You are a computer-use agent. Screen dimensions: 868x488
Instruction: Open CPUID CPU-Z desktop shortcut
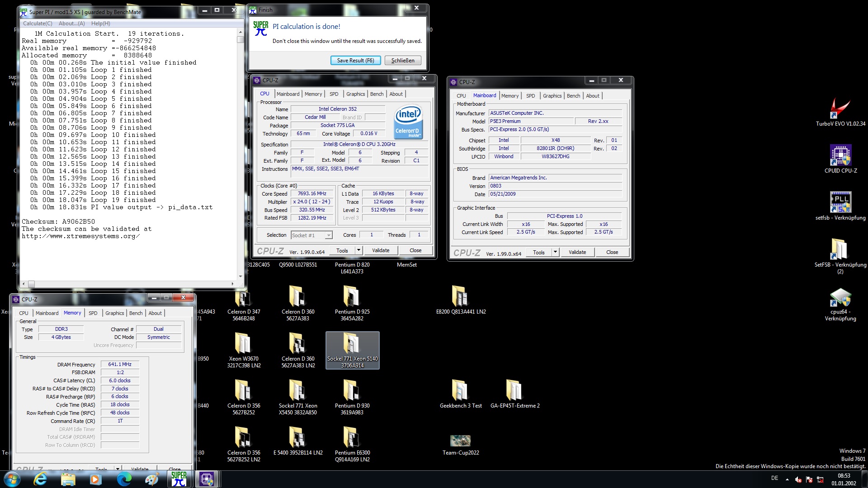pos(840,159)
